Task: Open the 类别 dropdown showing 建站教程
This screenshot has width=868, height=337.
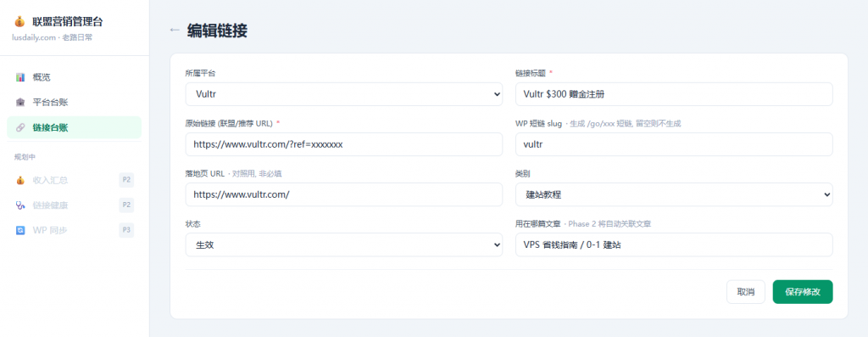Action: [x=674, y=194]
